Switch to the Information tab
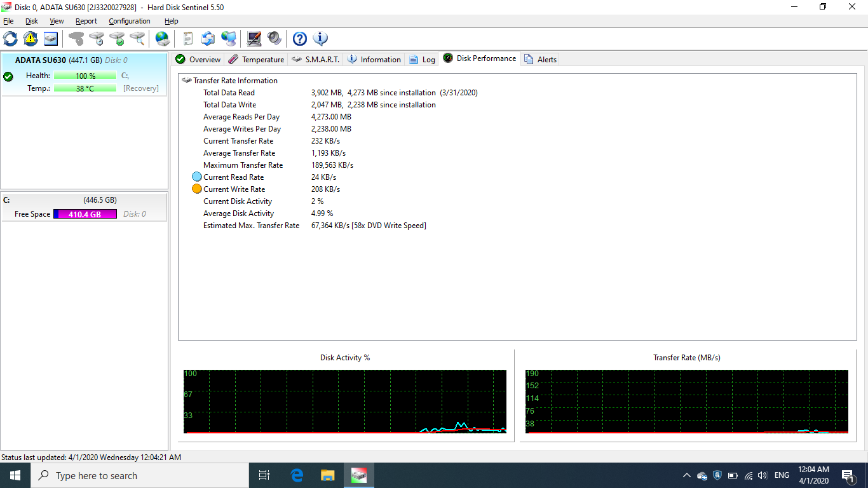 374,59
